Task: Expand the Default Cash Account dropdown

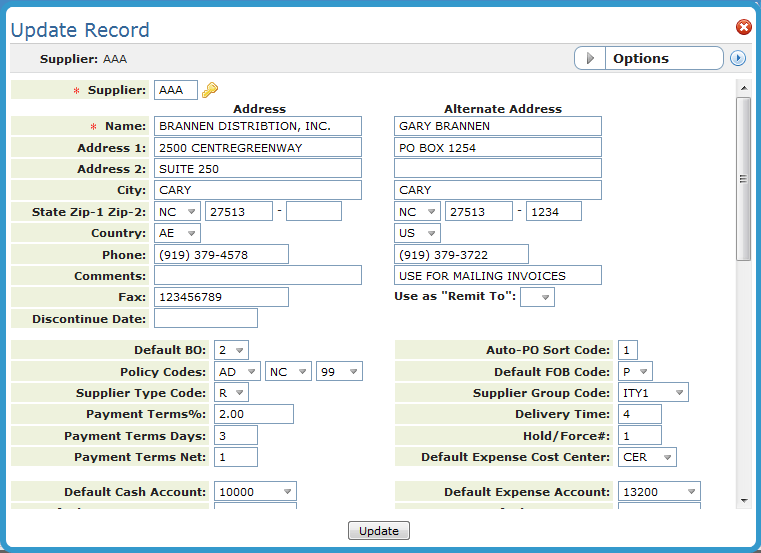Action: 255,491
